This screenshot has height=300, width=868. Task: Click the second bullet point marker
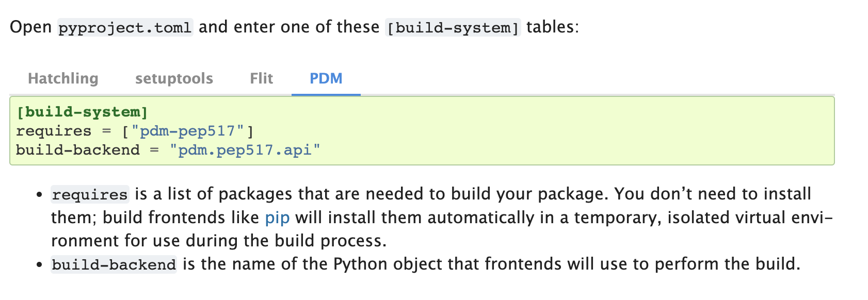39,265
